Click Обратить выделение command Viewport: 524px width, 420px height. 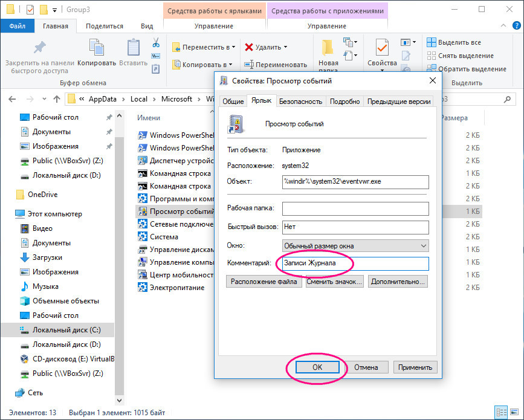coord(467,69)
